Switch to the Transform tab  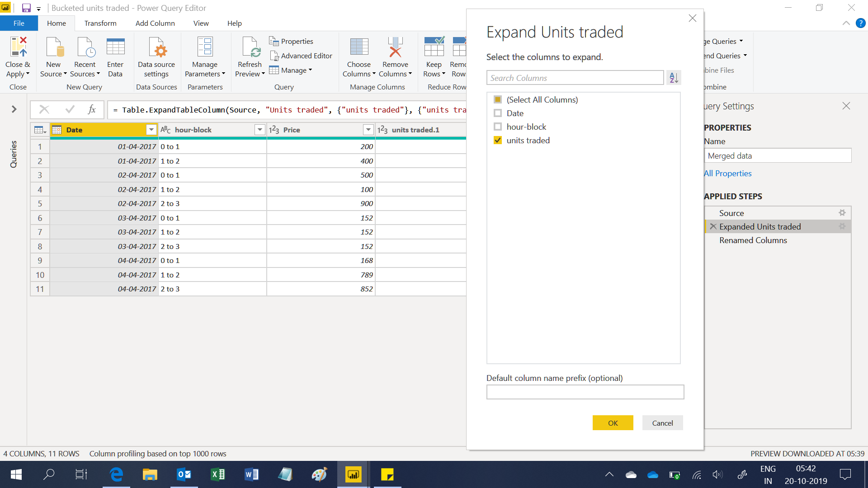point(100,23)
